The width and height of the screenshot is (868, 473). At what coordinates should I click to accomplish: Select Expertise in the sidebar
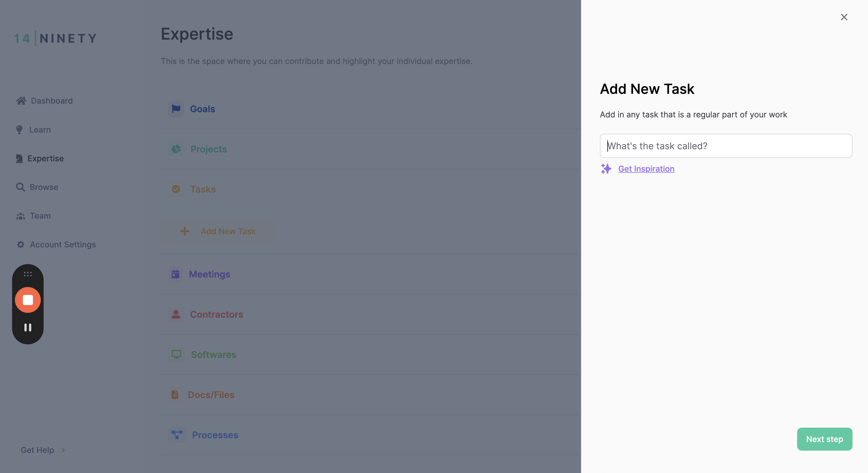[45, 158]
